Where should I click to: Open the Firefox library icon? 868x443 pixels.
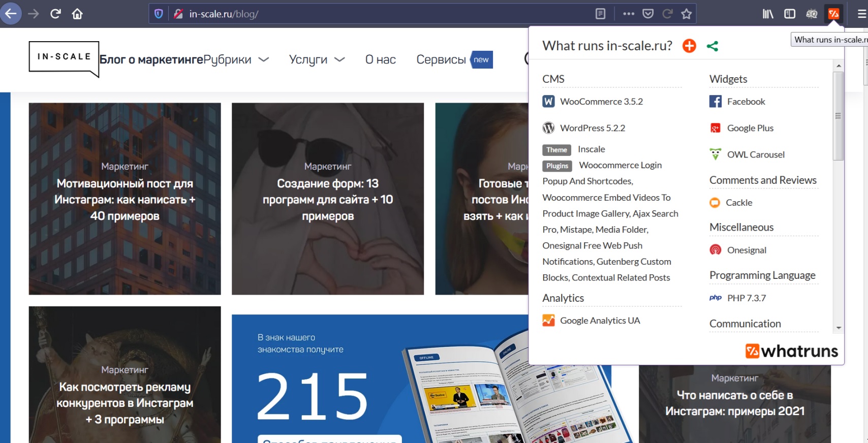(768, 14)
